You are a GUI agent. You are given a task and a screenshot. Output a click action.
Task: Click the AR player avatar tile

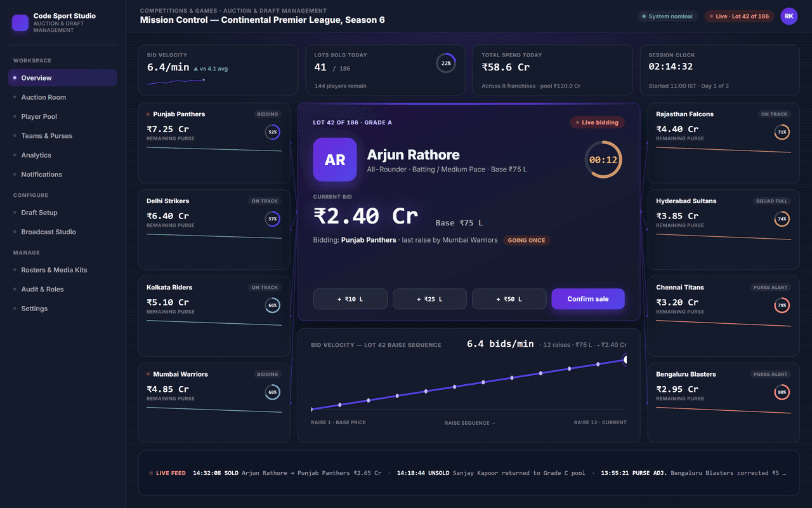point(335,159)
